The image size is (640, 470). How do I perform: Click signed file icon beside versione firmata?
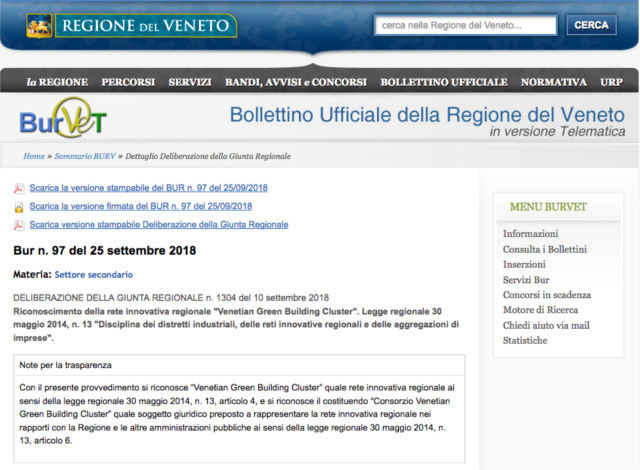(19, 207)
